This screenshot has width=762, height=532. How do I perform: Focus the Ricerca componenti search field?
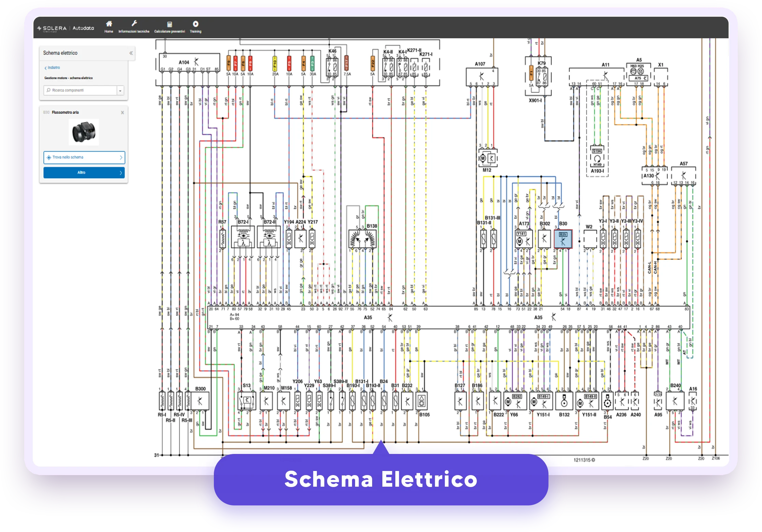tap(80, 90)
